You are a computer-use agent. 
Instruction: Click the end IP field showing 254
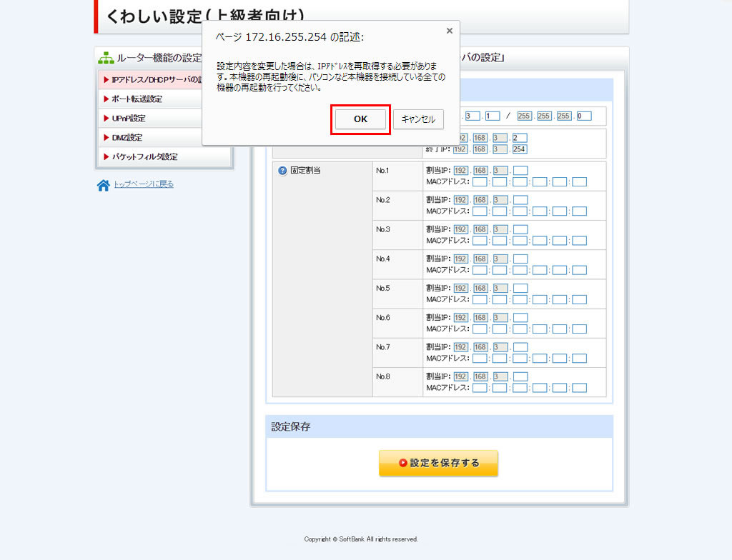coord(520,149)
